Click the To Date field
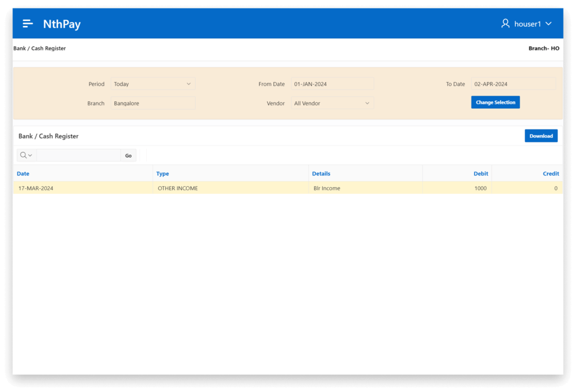This screenshot has width=576, height=392. [512, 84]
